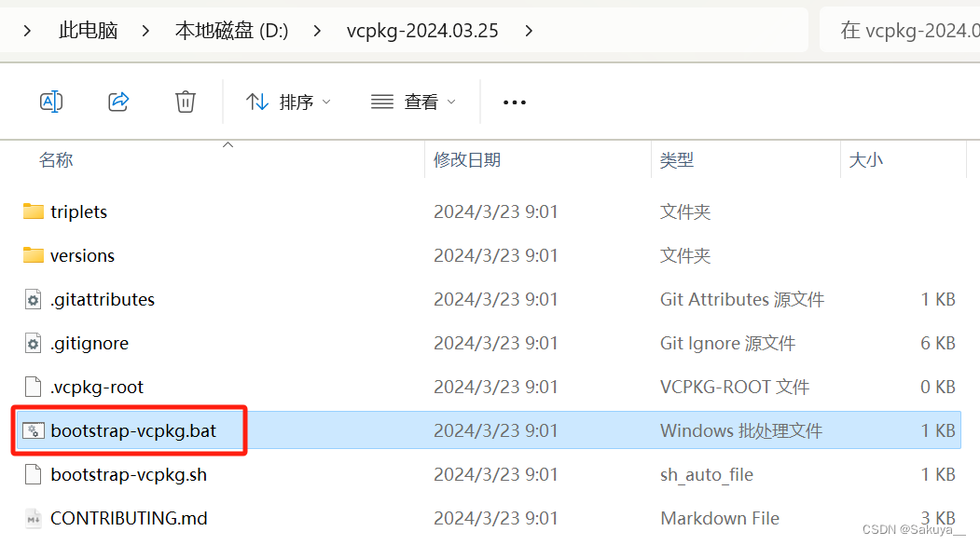
Task: Open the 查看 view dropdown
Action: [x=413, y=102]
